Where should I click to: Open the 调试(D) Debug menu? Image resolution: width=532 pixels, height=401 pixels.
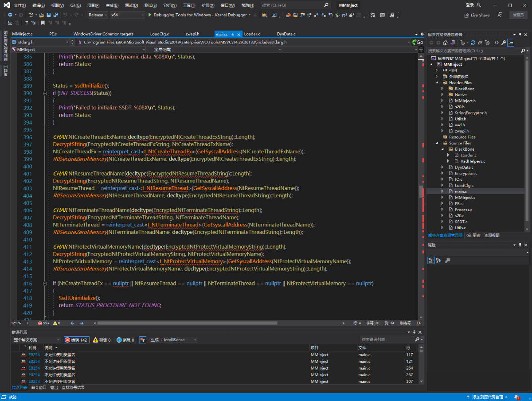(x=131, y=5)
